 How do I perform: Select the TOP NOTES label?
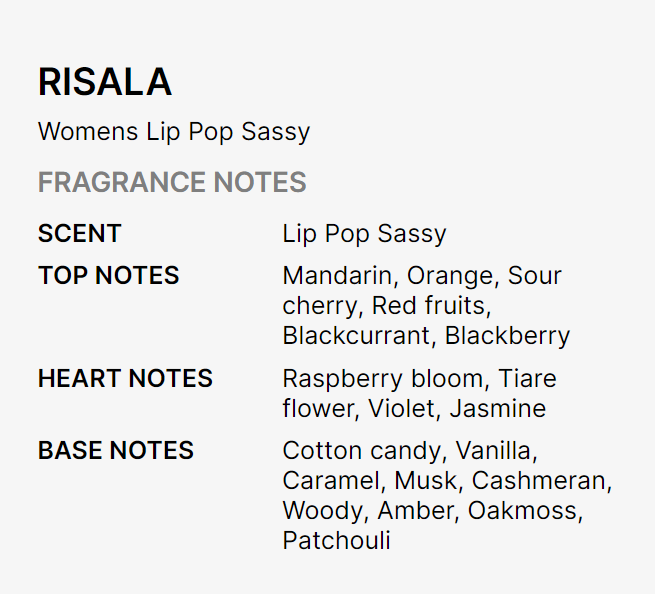(x=109, y=276)
